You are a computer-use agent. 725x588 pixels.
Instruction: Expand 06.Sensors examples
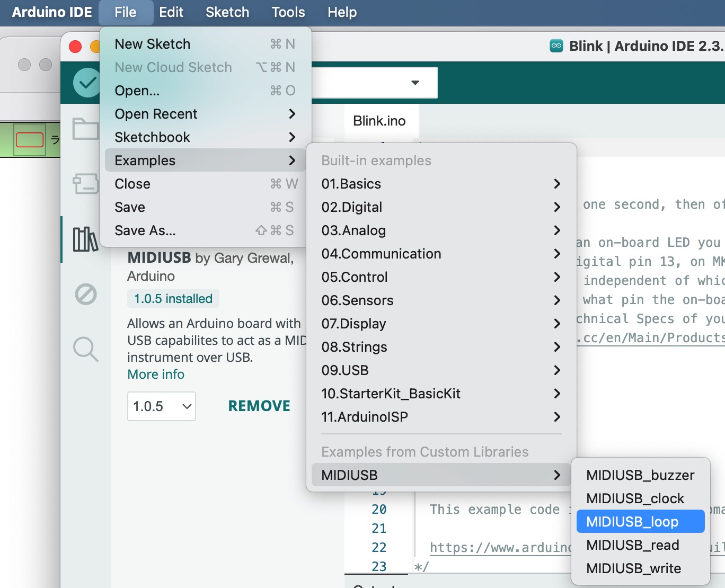point(441,300)
